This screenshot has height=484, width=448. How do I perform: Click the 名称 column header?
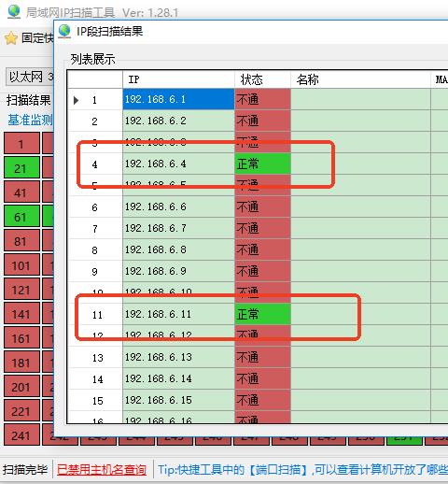coord(360,79)
